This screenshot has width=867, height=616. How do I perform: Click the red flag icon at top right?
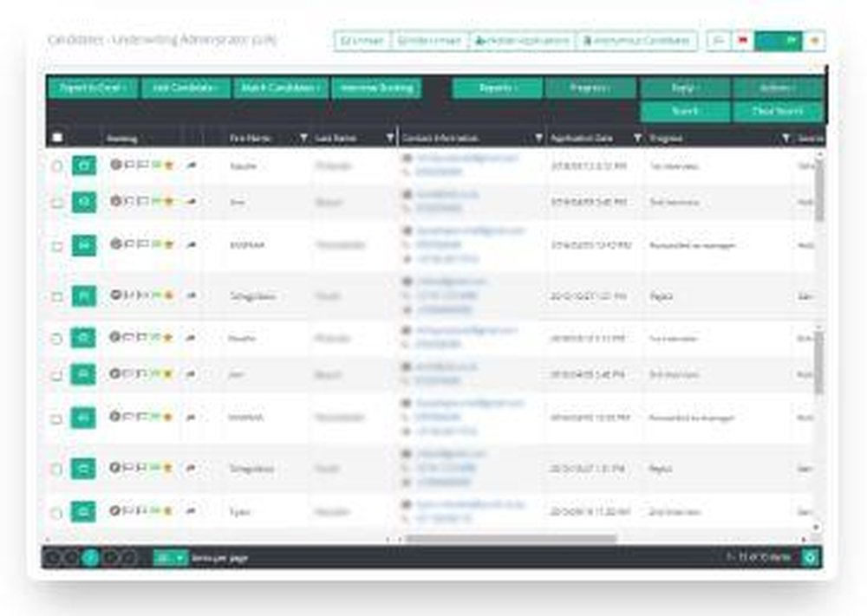[x=743, y=41]
